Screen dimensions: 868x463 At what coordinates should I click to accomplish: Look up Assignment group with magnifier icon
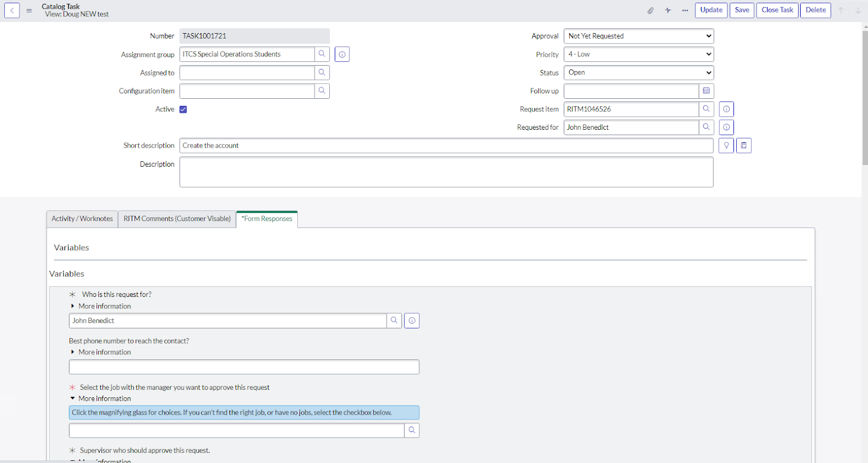coord(322,54)
